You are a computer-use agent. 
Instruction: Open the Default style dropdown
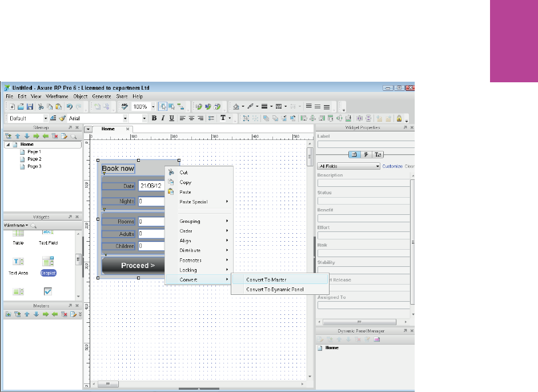pyautogui.click(x=45, y=118)
